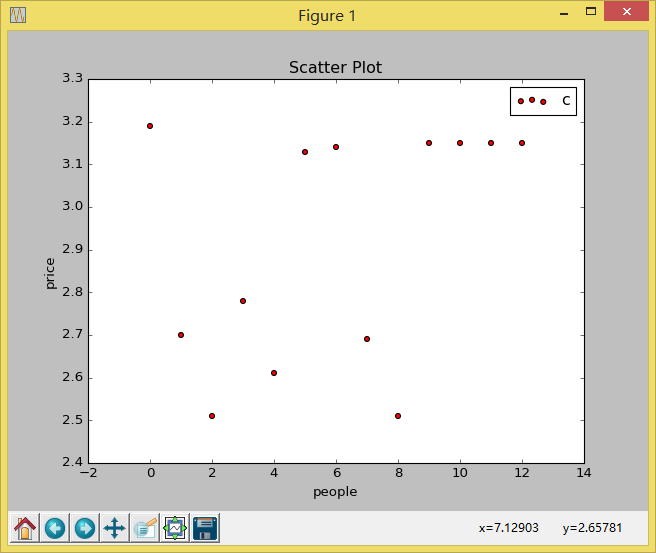
Task: Close the Figure 1 window
Action: tap(626, 12)
